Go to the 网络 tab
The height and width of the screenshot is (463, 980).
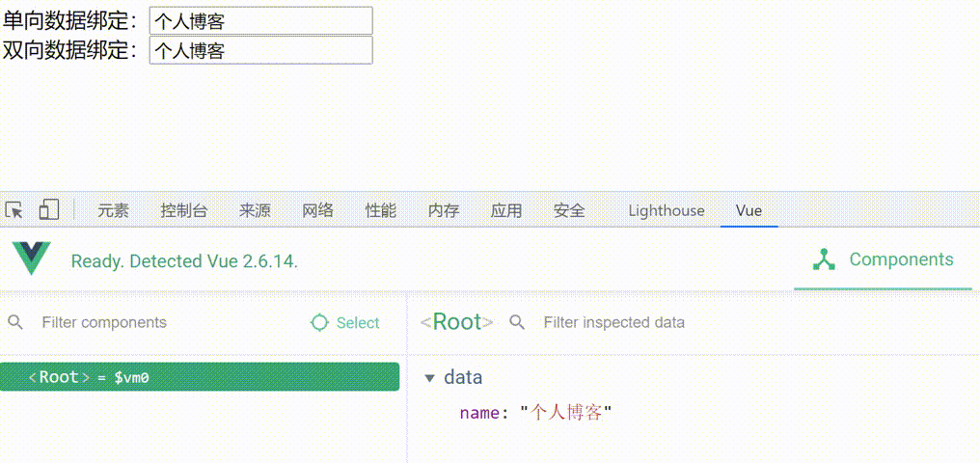[x=317, y=210]
